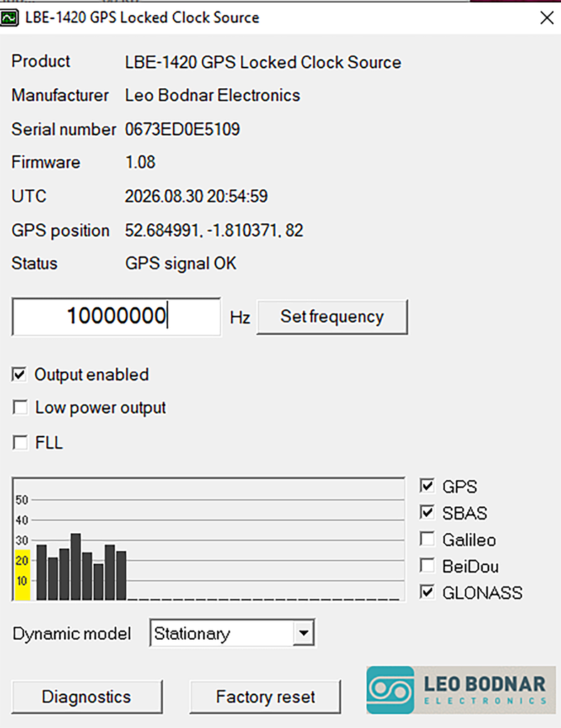
Task: Enable the FLL checkbox
Action: click(19, 442)
